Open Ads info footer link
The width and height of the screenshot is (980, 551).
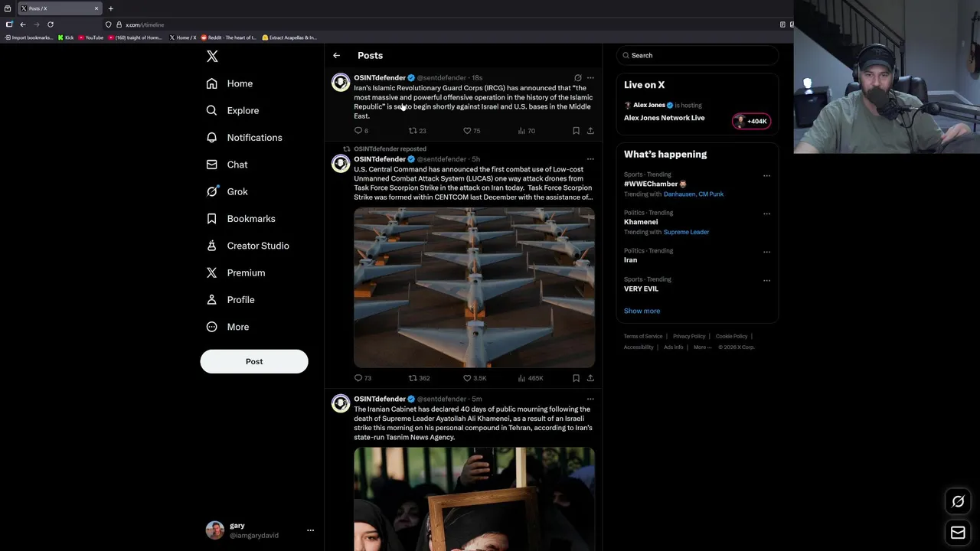674,347
